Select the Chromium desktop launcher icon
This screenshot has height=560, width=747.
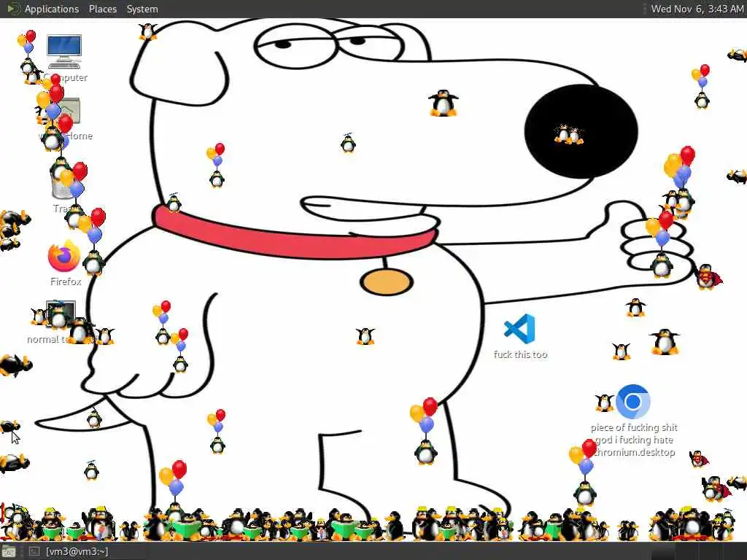[632, 402]
